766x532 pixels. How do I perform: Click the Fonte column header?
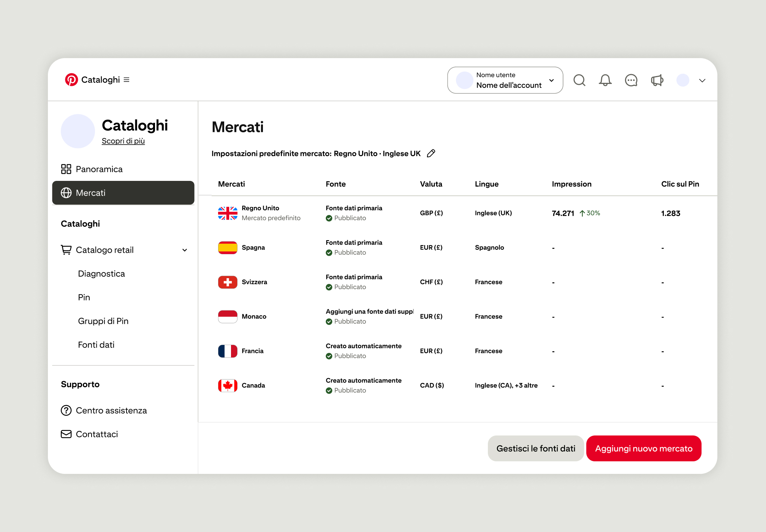click(x=336, y=184)
